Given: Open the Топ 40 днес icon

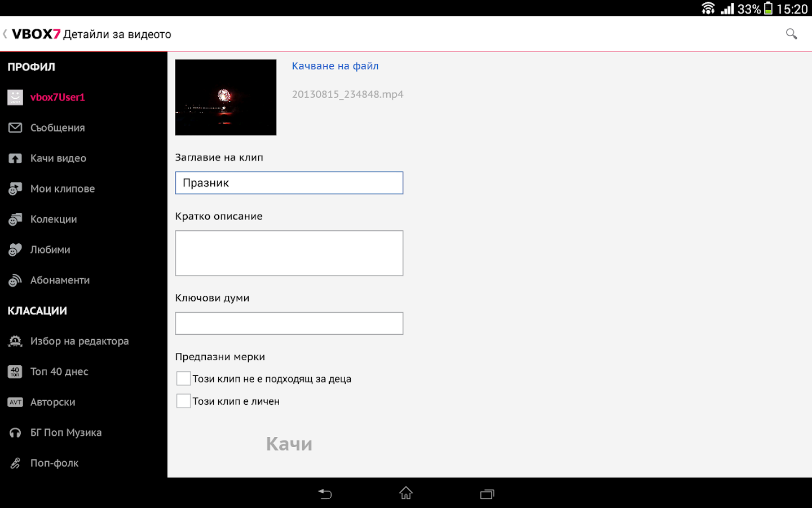Looking at the screenshot, I should (x=15, y=371).
